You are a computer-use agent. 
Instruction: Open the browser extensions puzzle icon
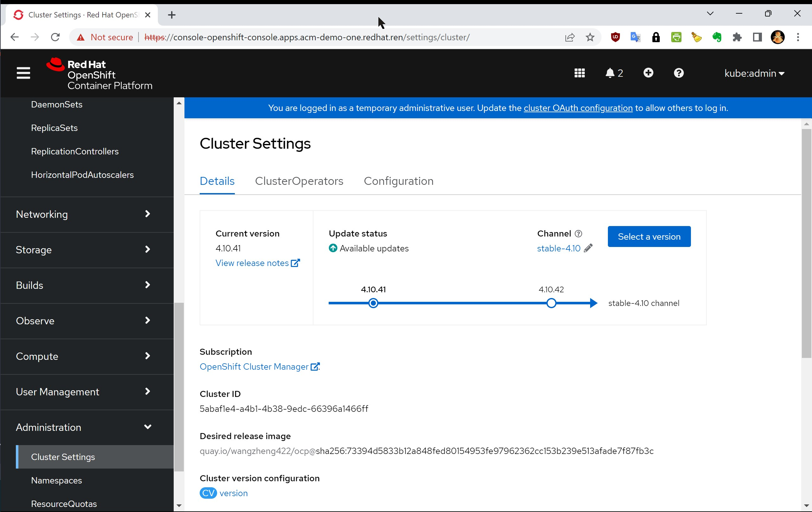point(737,37)
